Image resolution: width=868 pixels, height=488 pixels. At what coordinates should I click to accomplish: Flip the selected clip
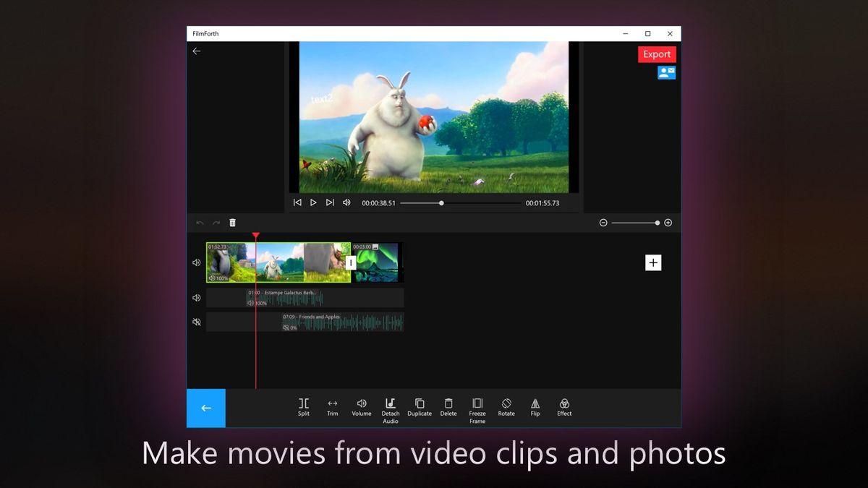pos(535,407)
